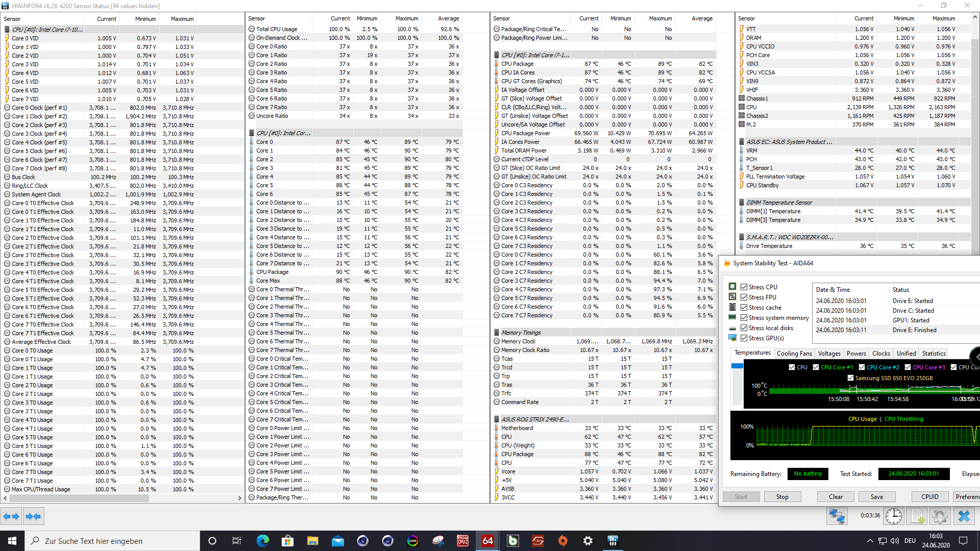Toggle Stress system memory checkbox

coord(744,318)
